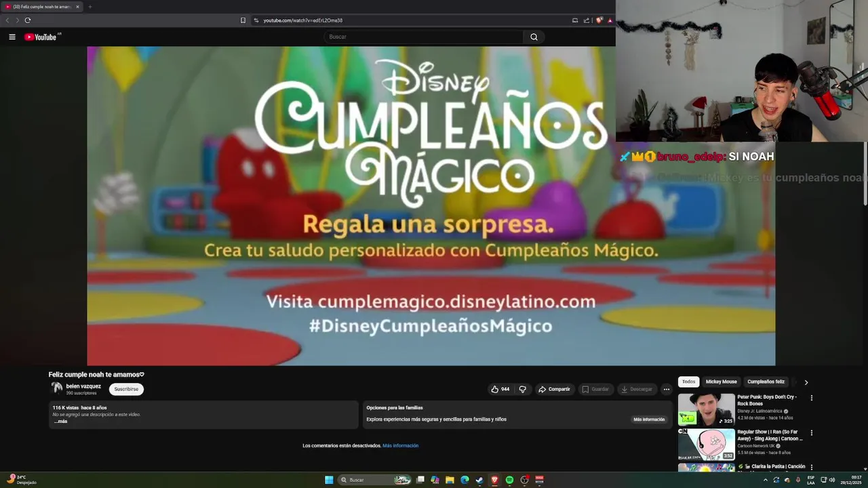Go to YouTube home via logo
The width and height of the screenshot is (868, 488).
(x=42, y=37)
